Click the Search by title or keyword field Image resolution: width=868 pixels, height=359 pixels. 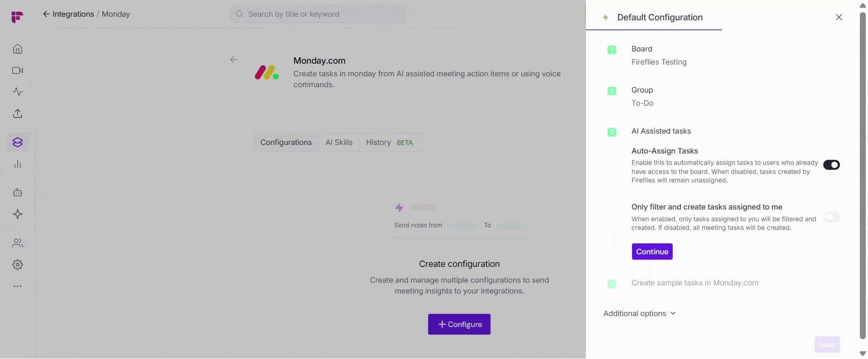(x=317, y=14)
